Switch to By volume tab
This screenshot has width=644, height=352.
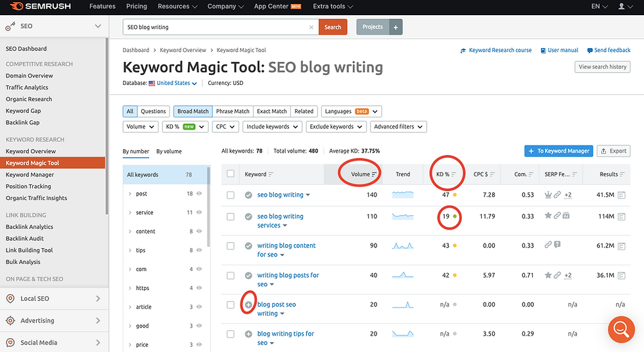point(169,151)
